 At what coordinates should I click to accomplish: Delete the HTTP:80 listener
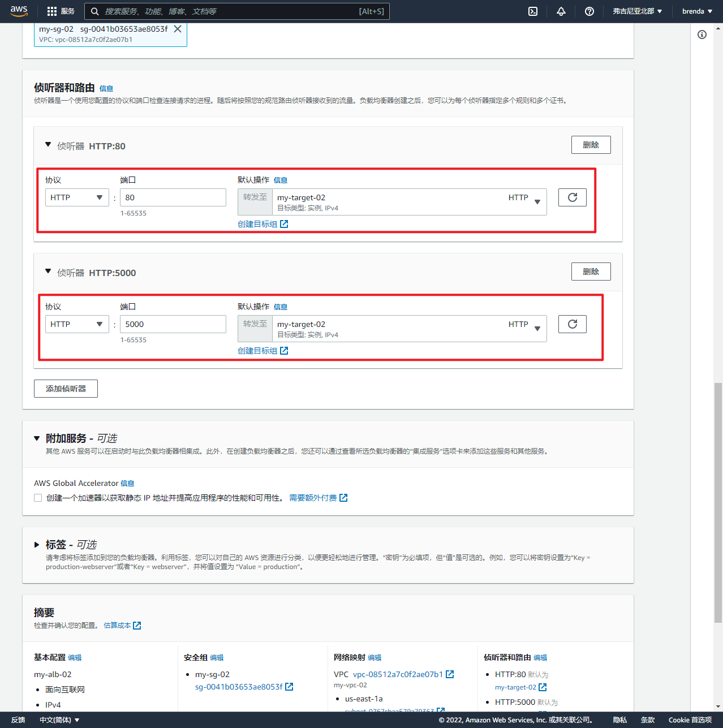591,145
